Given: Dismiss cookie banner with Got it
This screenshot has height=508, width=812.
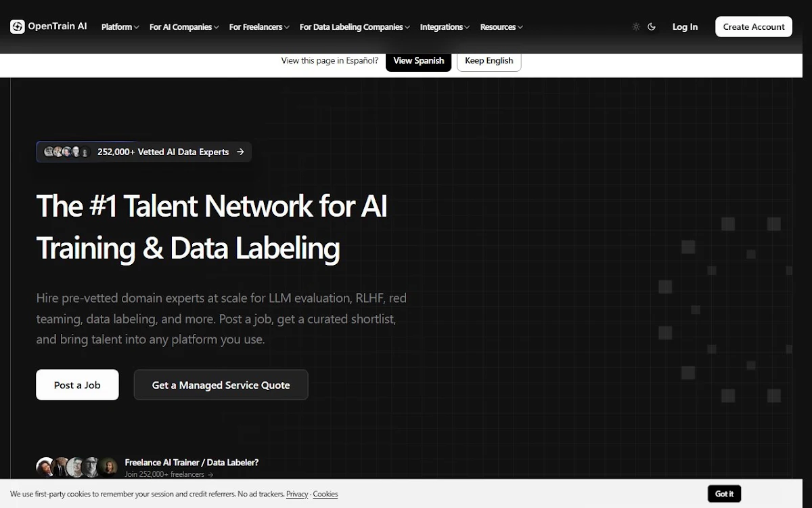Looking at the screenshot, I should coord(724,494).
